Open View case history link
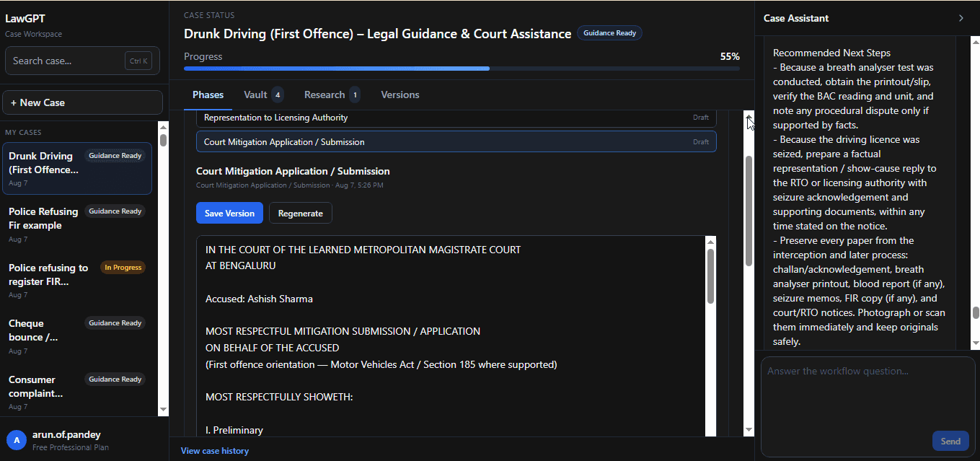Image resolution: width=980 pixels, height=461 pixels. click(x=214, y=451)
